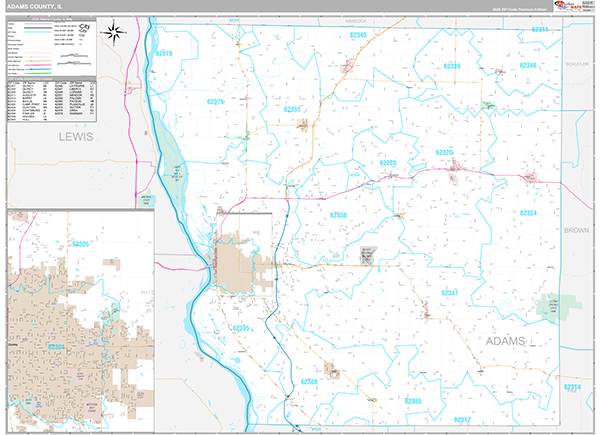Click the 62301 label in the inset map

(x=56, y=347)
